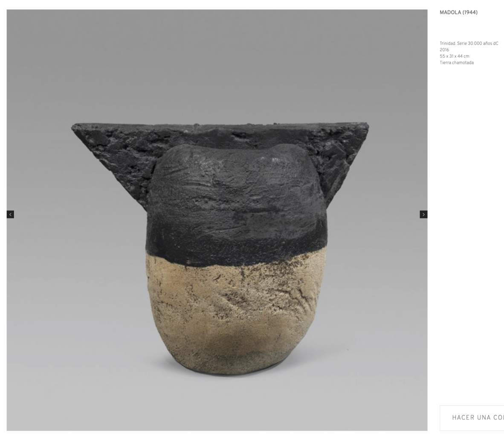Click the title Trinidad. Serie 30.000 años dC
This screenshot has height=437, width=504.
point(469,44)
